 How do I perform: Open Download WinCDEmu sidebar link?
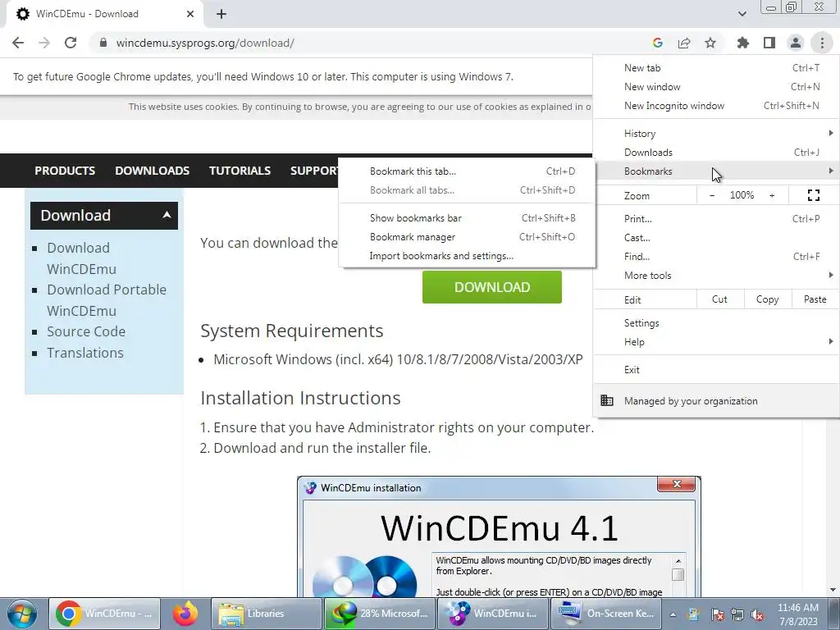pyautogui.click(x=81, y=258)
